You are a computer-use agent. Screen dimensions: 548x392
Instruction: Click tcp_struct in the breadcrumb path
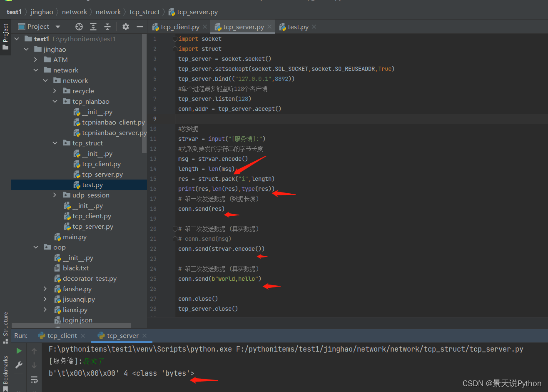(x=144, y=12)
